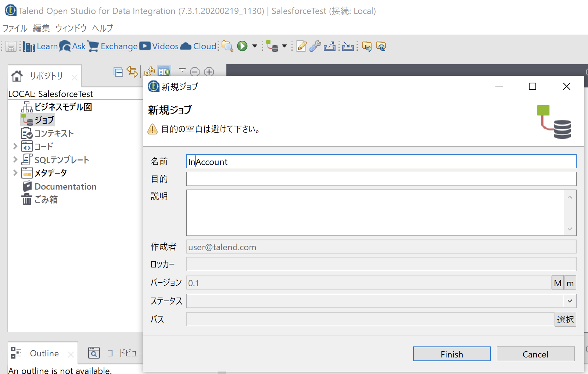Screen dimensions: 588x374
Task: Open the find in repository magnifier
Action: click(x=227, y=46)
